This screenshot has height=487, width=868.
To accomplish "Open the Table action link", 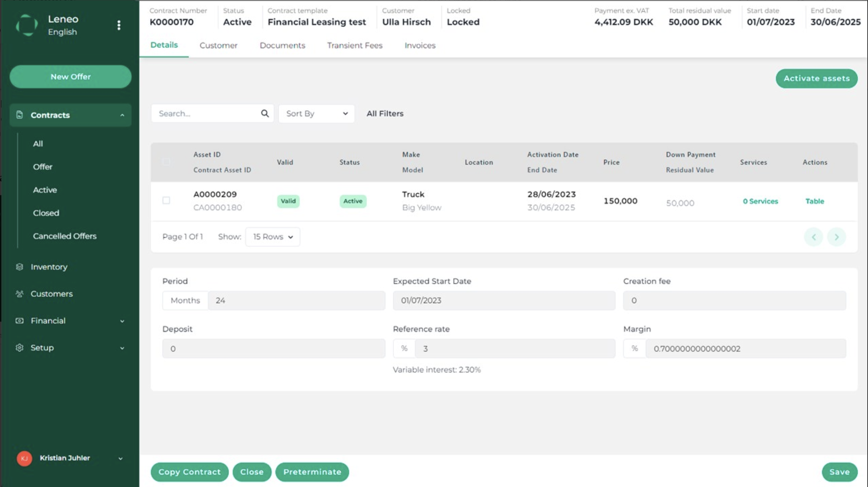I will tap(815, 201).
